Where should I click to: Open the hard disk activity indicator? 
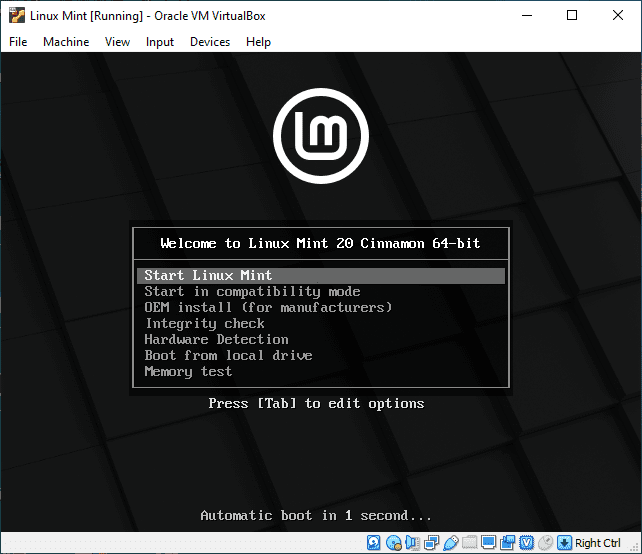pos(373,543)
